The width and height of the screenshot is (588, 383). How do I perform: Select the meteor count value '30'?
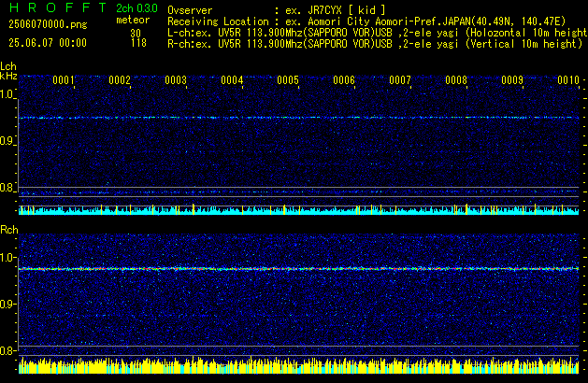pyautogui.click(x=136, y=33)
